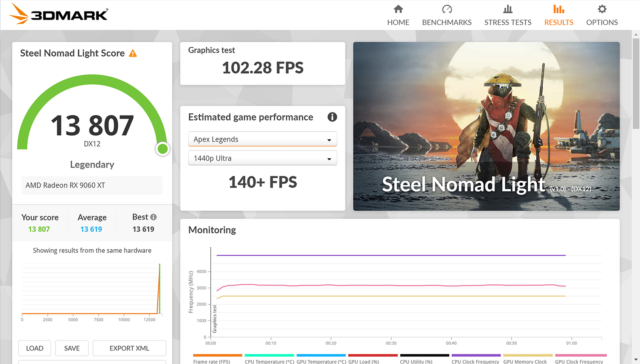Screen dimensions: 640x364
Task: Click the 102.28 FPS graphics test result
Action: click(263, 68)
